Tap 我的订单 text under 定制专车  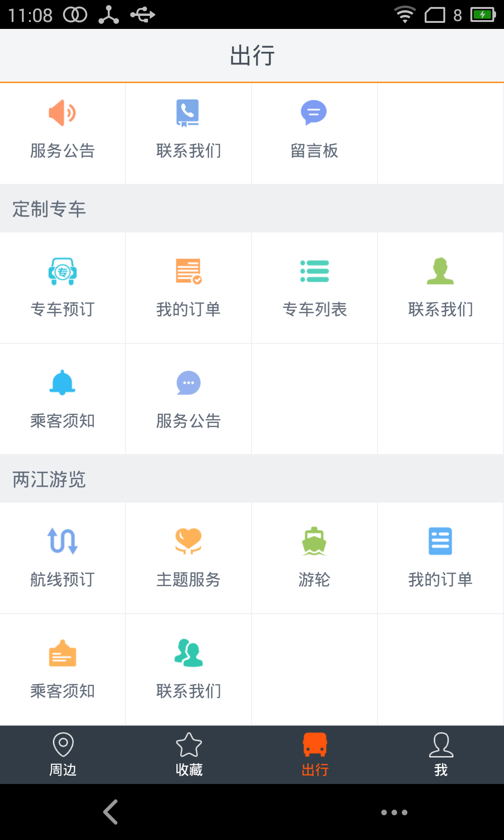tap(189, 309)
